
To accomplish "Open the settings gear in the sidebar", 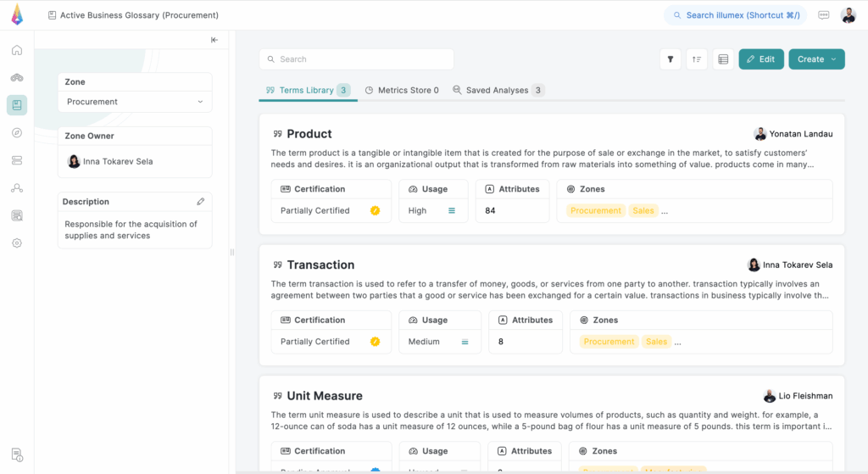I will tap(17, 243).
